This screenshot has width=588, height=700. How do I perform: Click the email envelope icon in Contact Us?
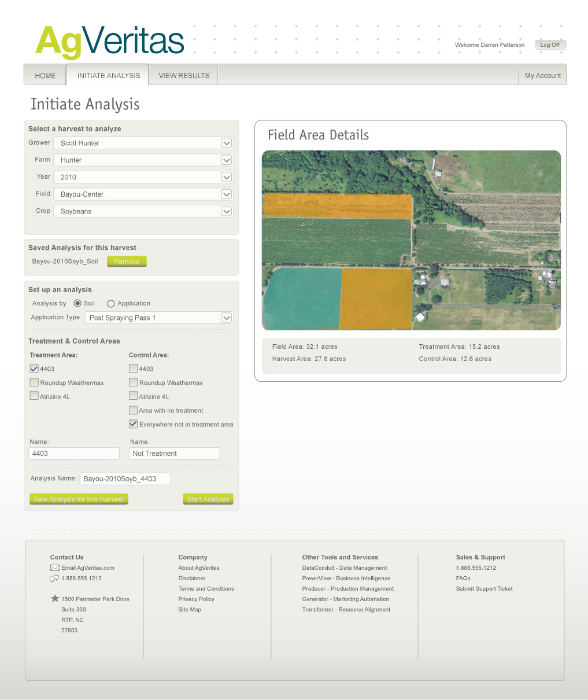coord(55,568)
